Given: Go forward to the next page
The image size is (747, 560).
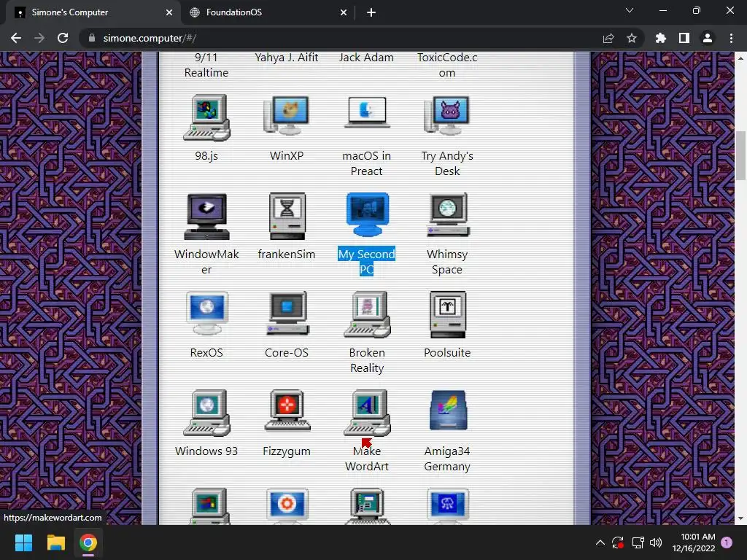Looking at the screenshot, I should pyautogui.click(x=39, y=38).
